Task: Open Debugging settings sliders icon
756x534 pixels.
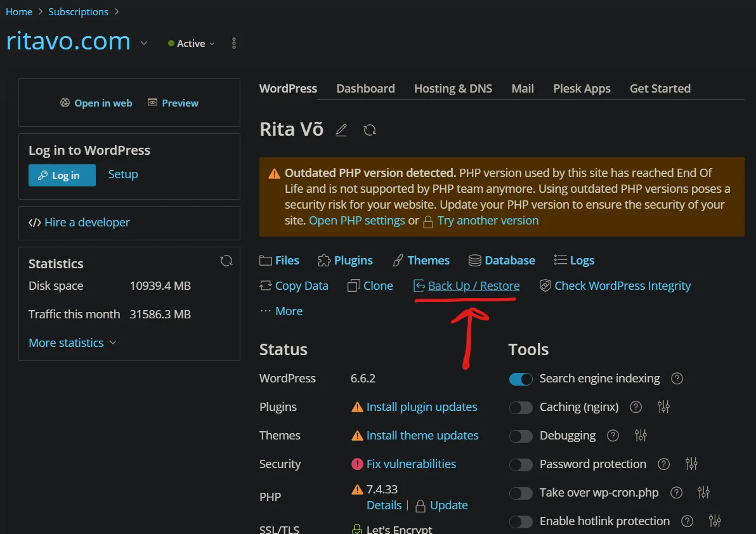Action: (x=641, y=435)
